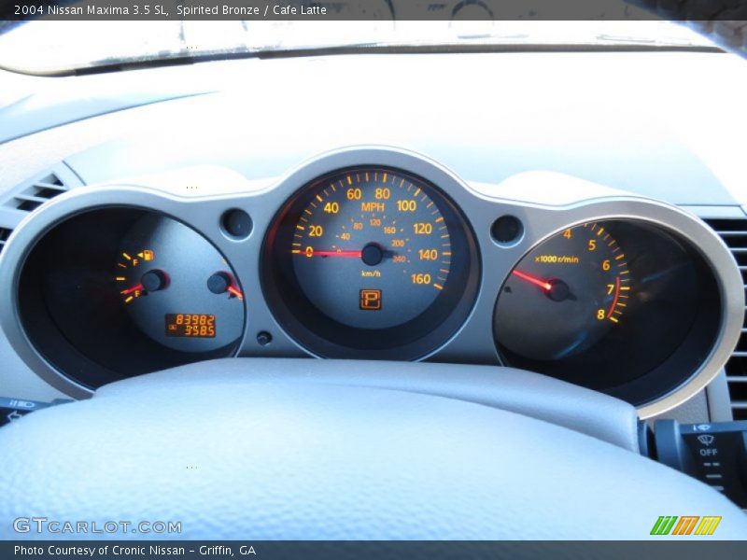The width and height of the screenshot is (747, 560).
Task: Click "Spirited Bronze / Cafe Latte" caption text
Action: pyautogui.click(x=251, y=10)
